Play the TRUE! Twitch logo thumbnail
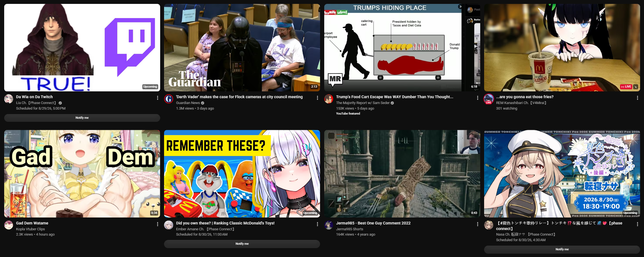The width and height of the screenshot is (644, 257). pyautogui.click(x=82, y=48)
